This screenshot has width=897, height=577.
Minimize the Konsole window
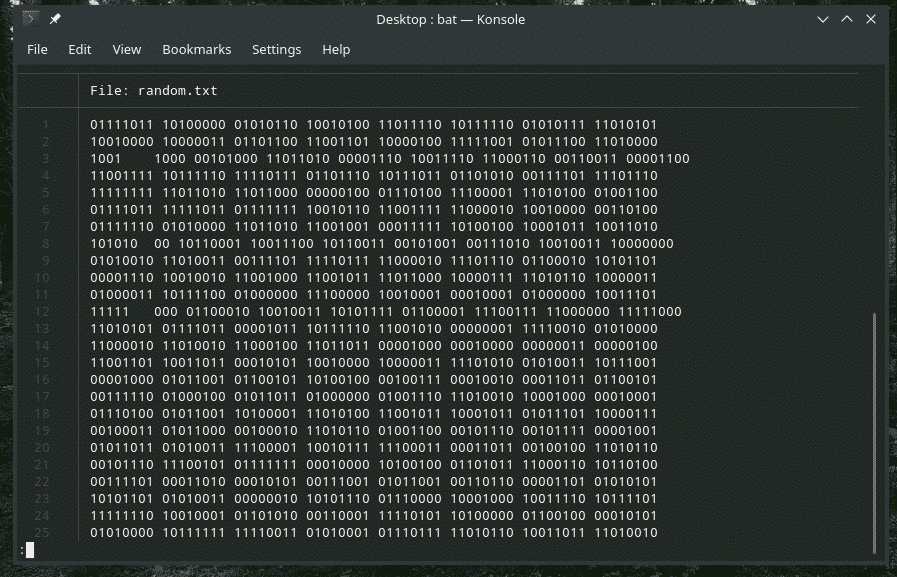click(x=823, y=19)
